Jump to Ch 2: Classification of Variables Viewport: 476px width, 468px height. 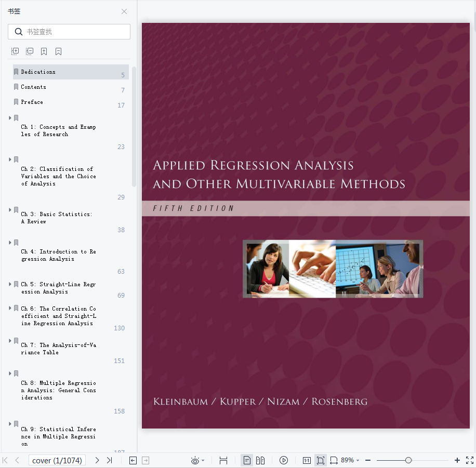tap(58, 176)
